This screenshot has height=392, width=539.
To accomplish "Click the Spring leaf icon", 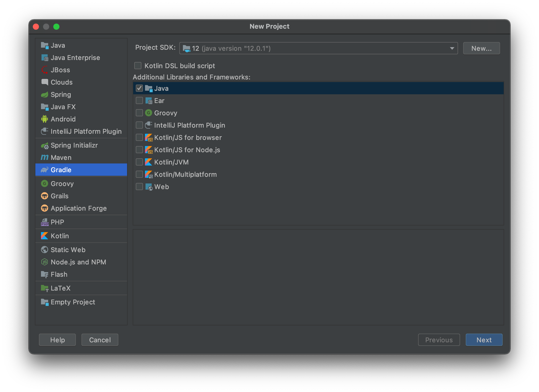I will point(45,95).
